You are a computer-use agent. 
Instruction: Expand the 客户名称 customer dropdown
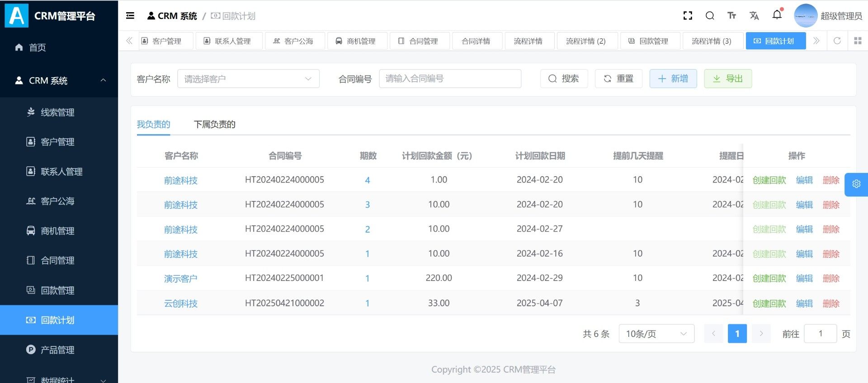pyautogui.click(x=248, y=79)
